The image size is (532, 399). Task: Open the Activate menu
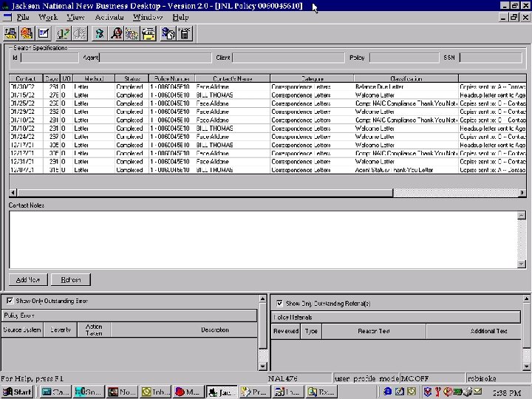(109, 17)
